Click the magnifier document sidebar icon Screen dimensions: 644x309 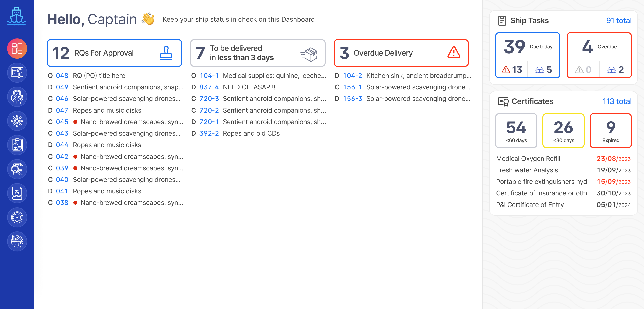coord(17,169)
